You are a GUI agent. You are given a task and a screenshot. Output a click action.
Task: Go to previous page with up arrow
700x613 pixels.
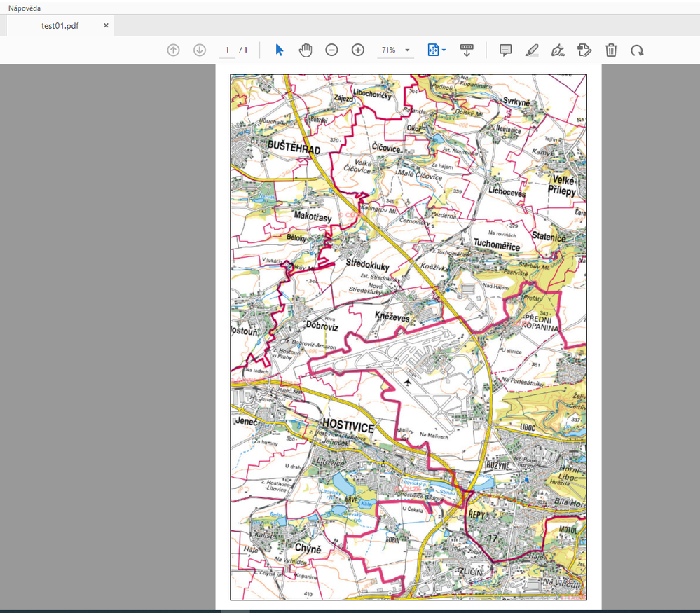173,50
